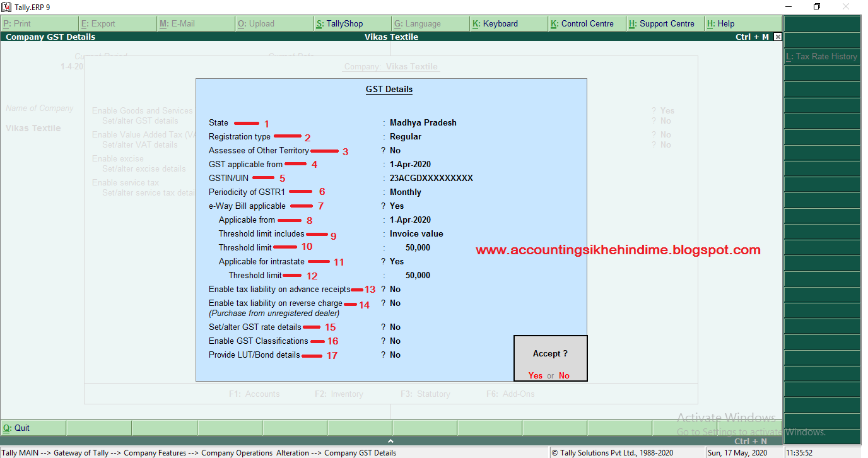Click the Company GST Details title
This screenshot has height=458, width=868.
50,37
